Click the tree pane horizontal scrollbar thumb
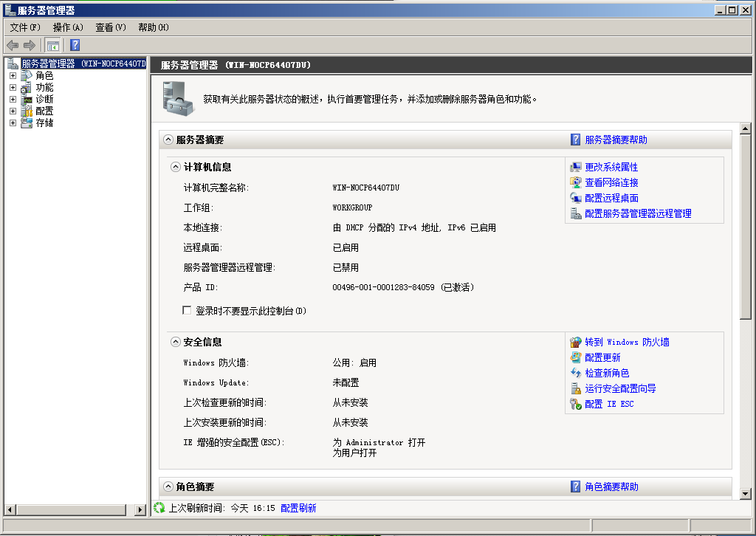Image resolution: width=756 pixels, height=536 pixels. (x=71, y=509)
